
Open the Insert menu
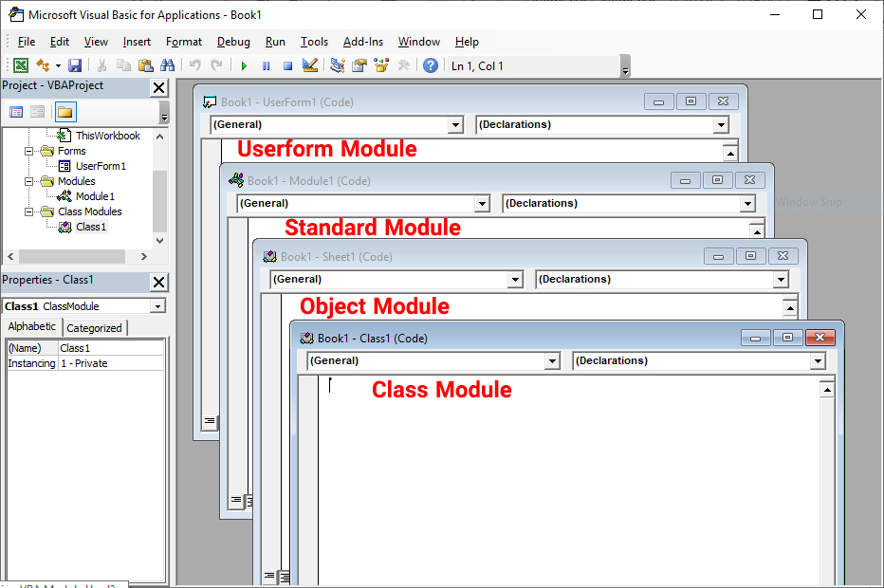tap(137, 42)
